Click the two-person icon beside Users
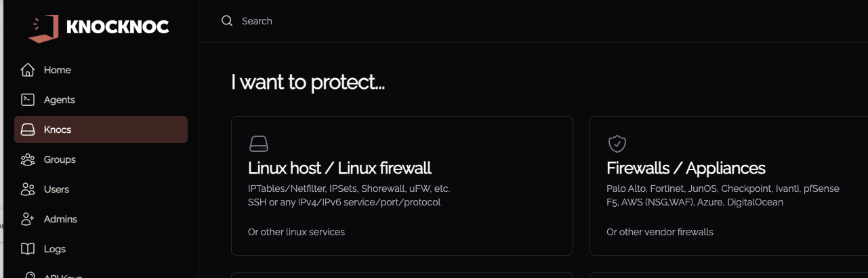This screenshot has width=868, height=278. click(x=28, y=189)
